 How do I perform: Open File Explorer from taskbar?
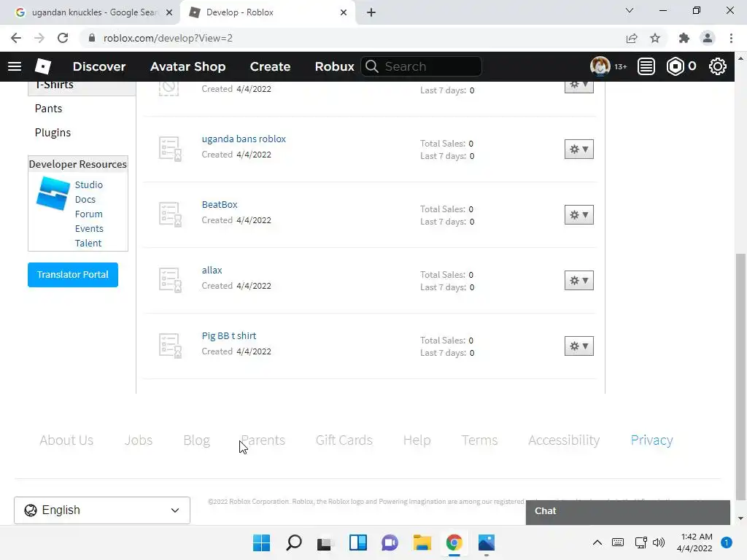pos(422,542)
